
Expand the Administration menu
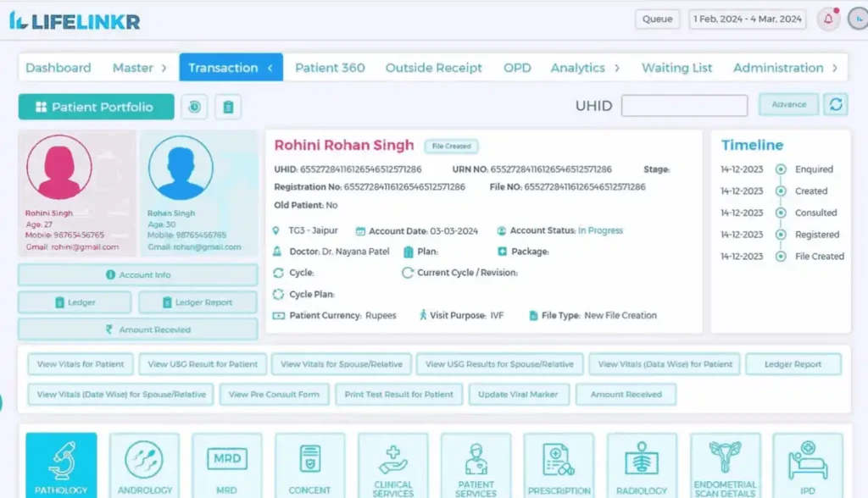[834, 68]
